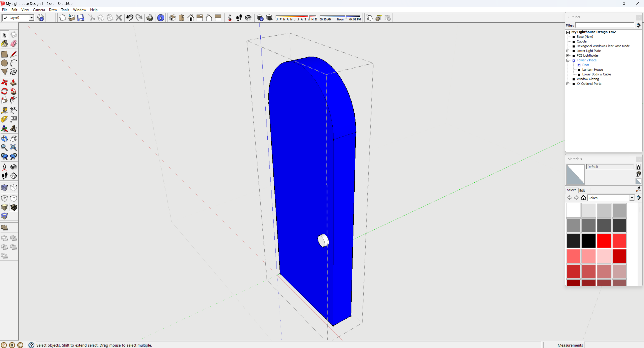
Task: Select the Rectangle drawing tool
Action: pyautogui.click(x=5, y=54)
